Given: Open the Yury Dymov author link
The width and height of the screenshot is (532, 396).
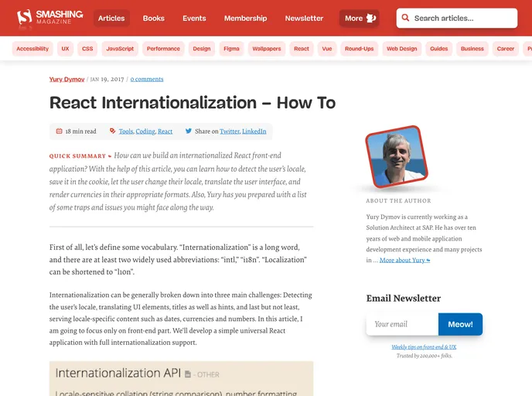Looking at the screenshot, I should tap(67, 79).
